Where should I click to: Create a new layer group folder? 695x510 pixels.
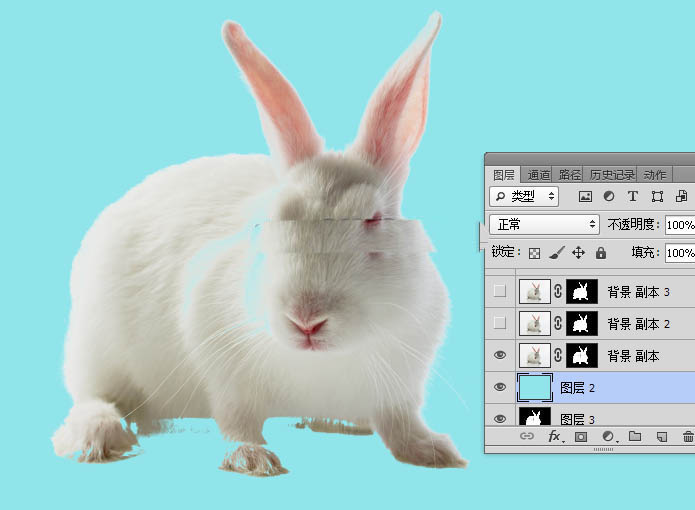pos(635,436)
